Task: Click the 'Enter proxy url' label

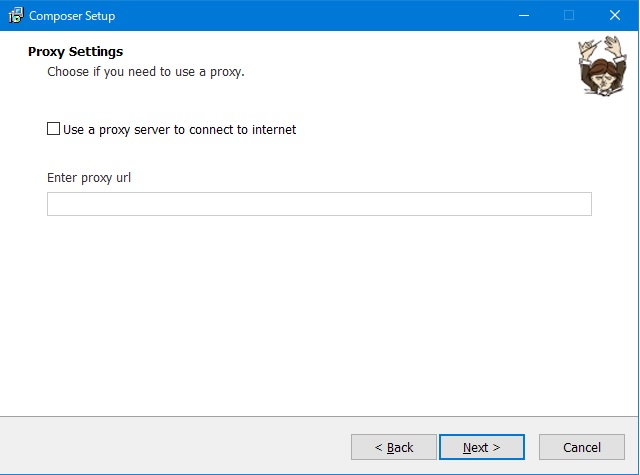Action: pos(89,178)
